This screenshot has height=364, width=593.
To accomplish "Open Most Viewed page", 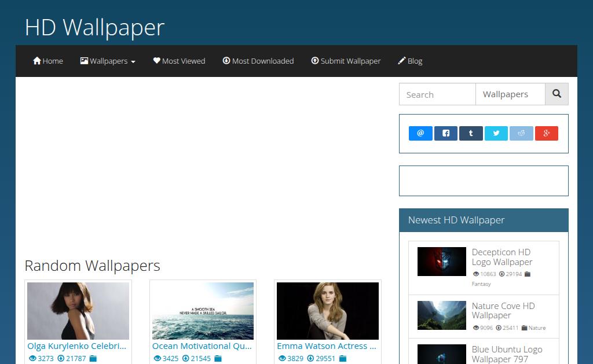I will (180, 61).
